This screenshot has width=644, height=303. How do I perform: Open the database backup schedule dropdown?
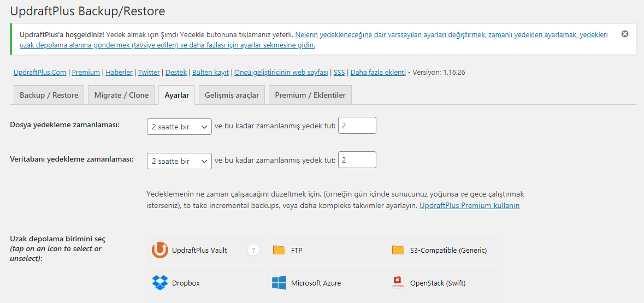tap(180, 162)
